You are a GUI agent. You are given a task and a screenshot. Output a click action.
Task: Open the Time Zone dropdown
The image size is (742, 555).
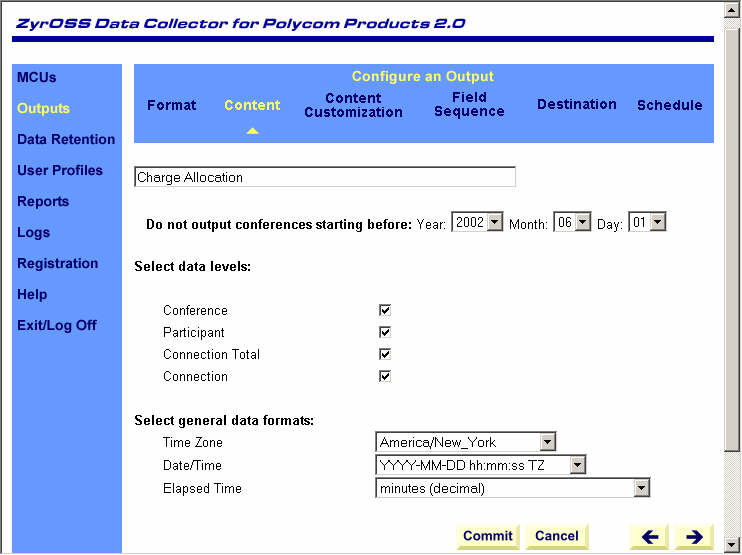[547, 442]
